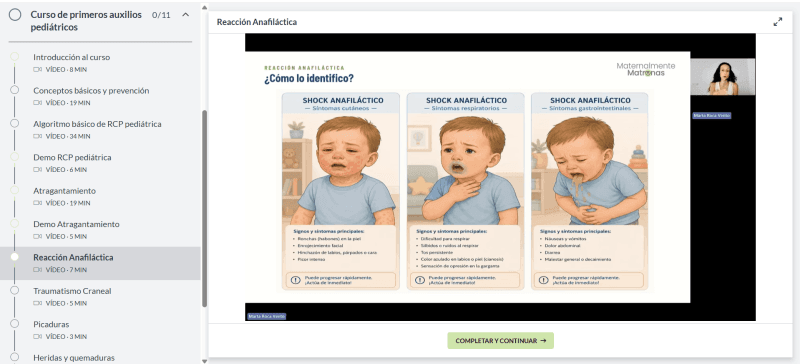This screenshot has height=364, width=800.
Task: Click the sidebar scrollbar thumb
Action: tap(205, 208)
